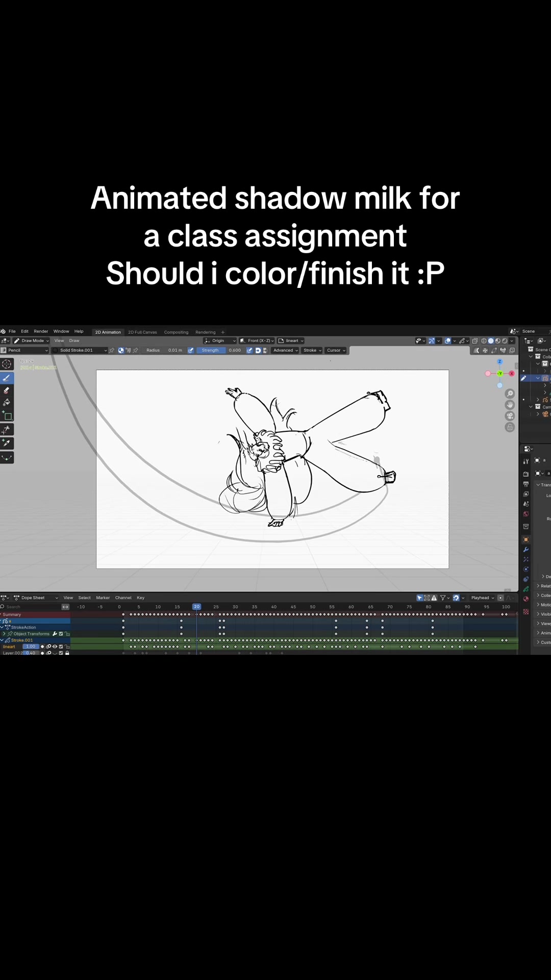Open the Playhead snapping dropdown
Image resolution: width=551 pixels, height=980 pixels.
point(482,598)
